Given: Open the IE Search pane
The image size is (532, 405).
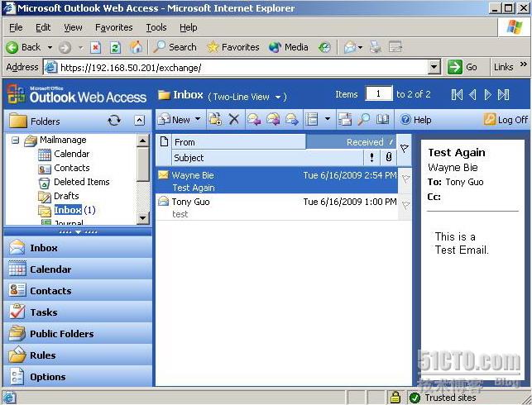Looking at the screenshot, I should pos(175,47).
